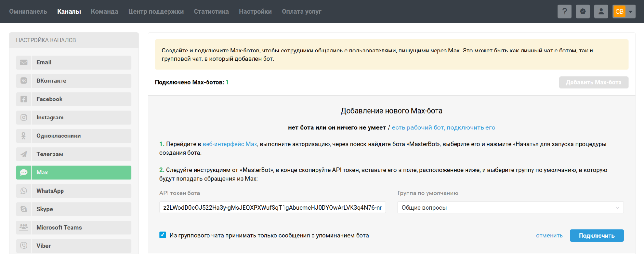Click the WhatsApp channel icon
The width and height of the screenshot is (644, 254).
point(24,191)
